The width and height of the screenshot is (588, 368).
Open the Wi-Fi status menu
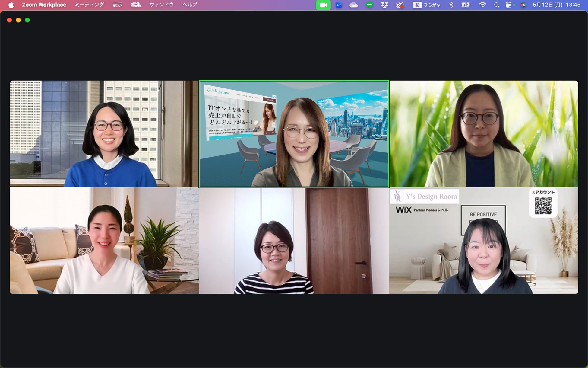coord(482,5)
